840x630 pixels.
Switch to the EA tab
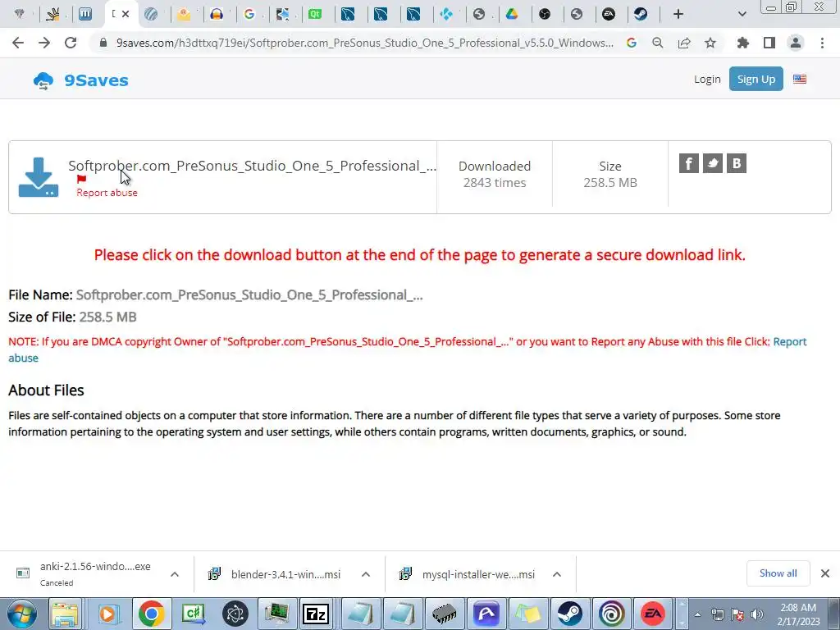coord(609,14)
